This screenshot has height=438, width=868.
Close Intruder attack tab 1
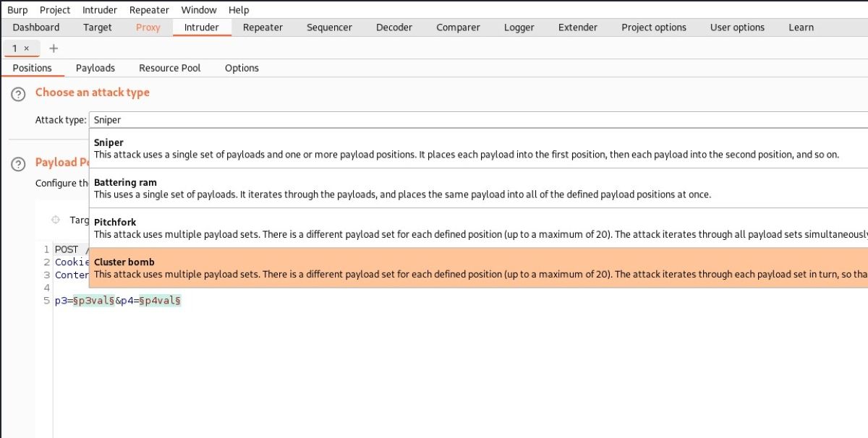27,48
